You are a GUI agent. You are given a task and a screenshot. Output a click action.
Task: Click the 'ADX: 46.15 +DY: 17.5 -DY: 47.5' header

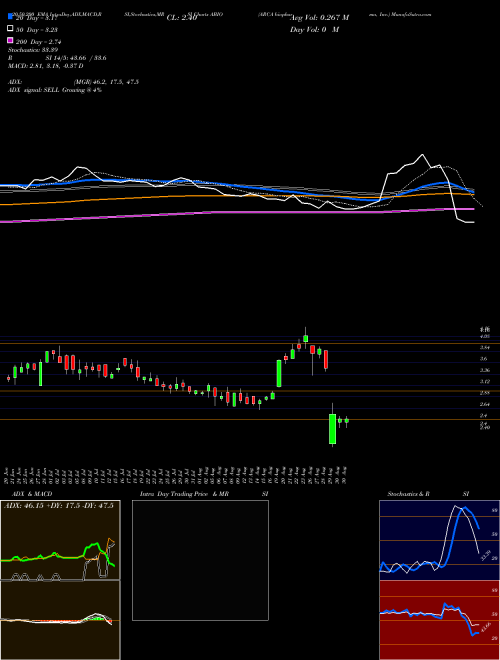click(59, 506)
